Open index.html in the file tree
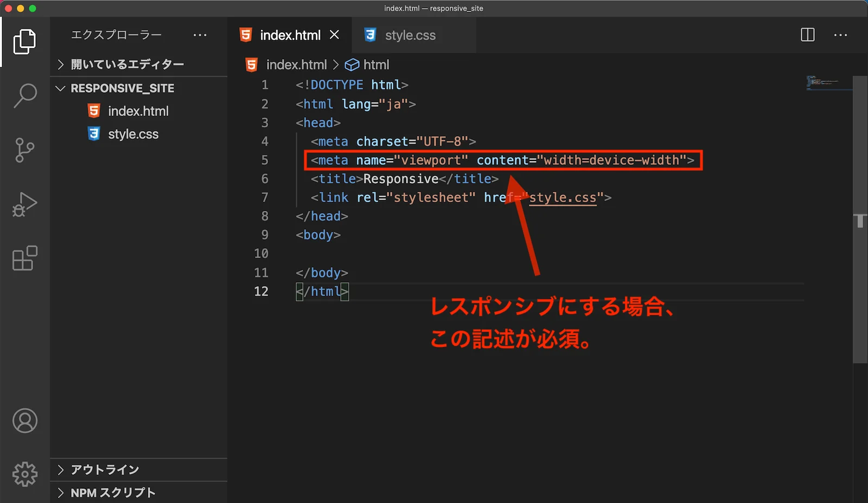Screen dimensions: 868x503 coord(138,111)
